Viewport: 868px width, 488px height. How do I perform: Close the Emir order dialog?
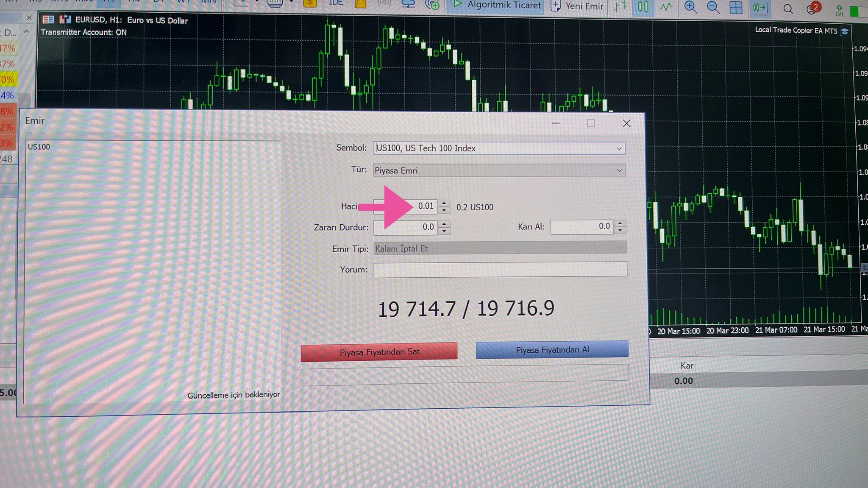(626, 123)
